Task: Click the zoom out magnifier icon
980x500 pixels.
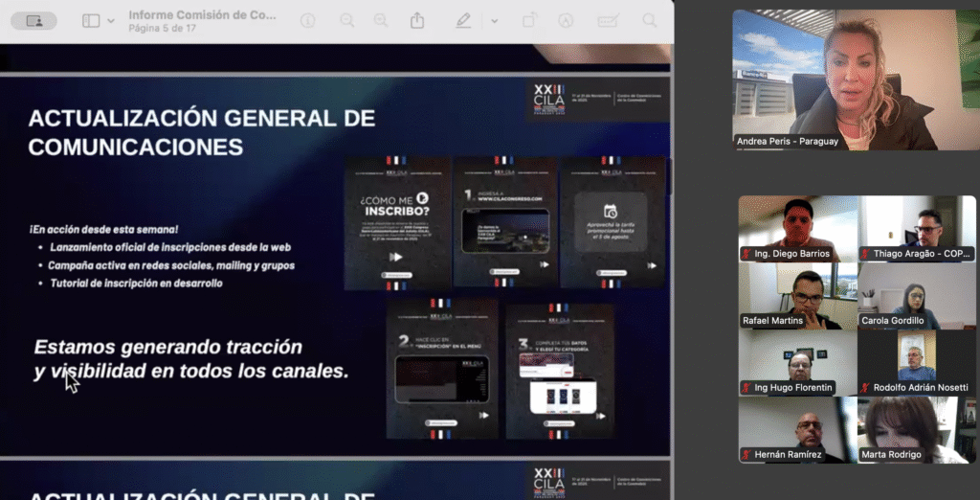Action: point(347,20)
